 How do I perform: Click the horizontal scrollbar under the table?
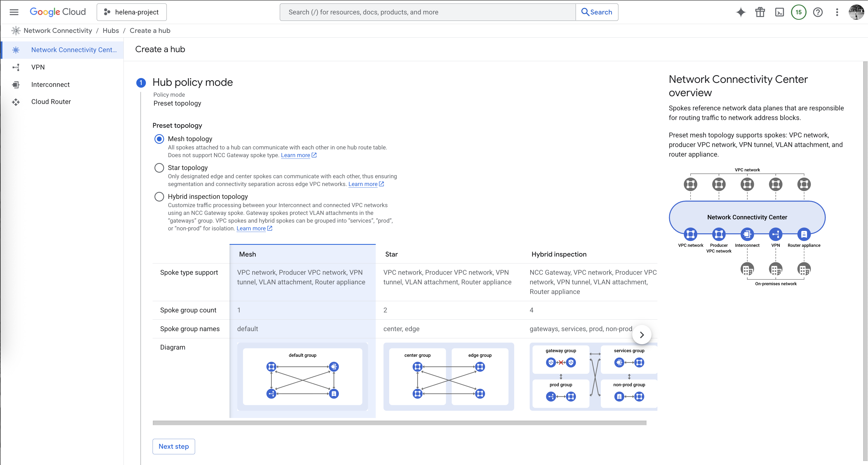tap(399, 423)
